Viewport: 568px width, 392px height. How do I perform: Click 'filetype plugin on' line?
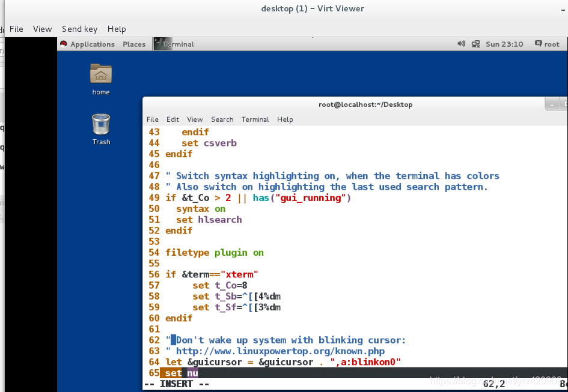click(215, 253)
